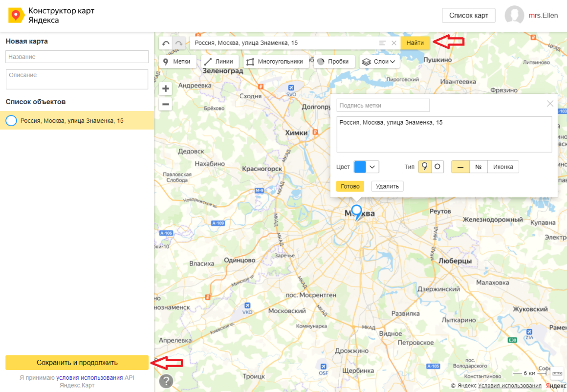Open the search results list icon

tap(382, 43)
